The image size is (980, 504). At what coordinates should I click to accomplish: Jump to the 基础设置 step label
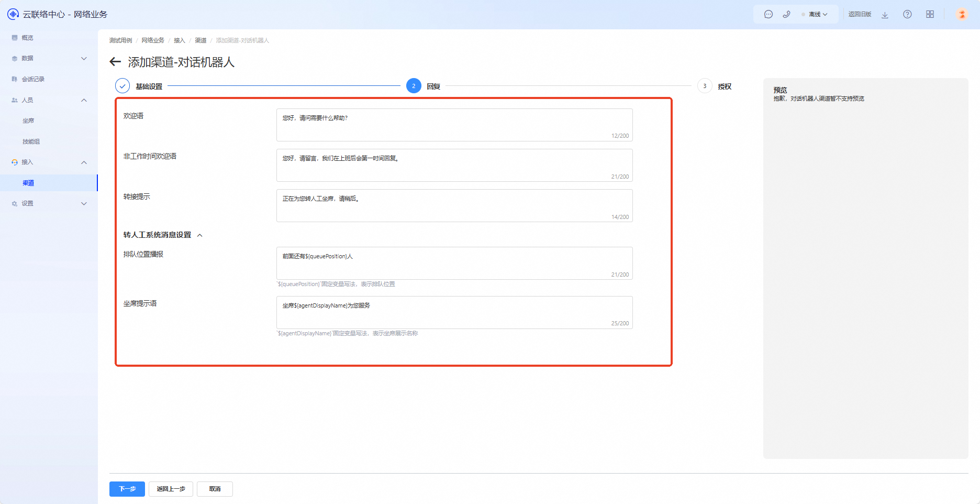(149, 86)
